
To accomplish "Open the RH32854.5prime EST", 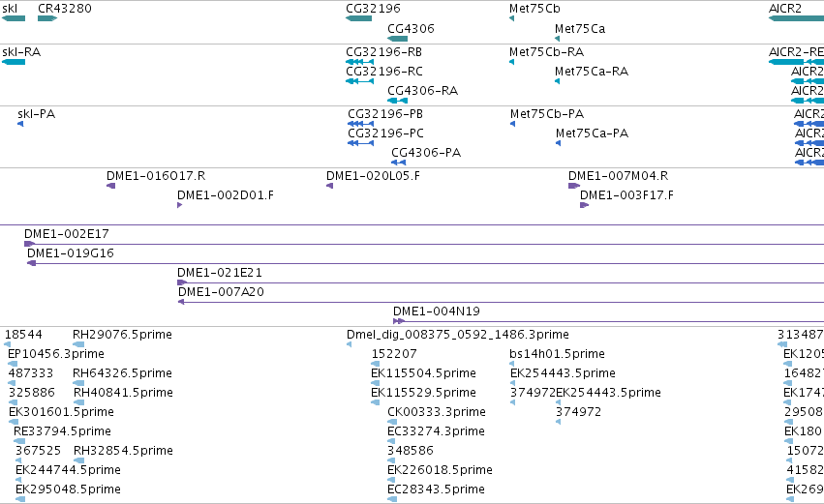I will (78, 460).
